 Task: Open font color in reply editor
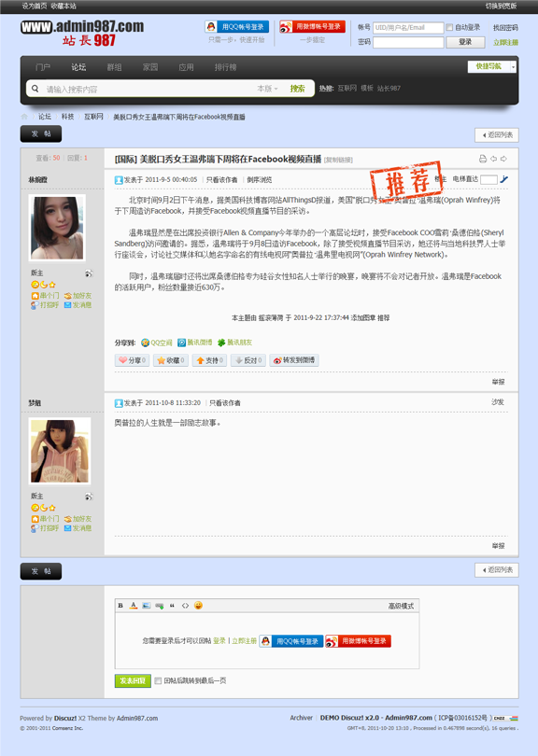[134, 606]
